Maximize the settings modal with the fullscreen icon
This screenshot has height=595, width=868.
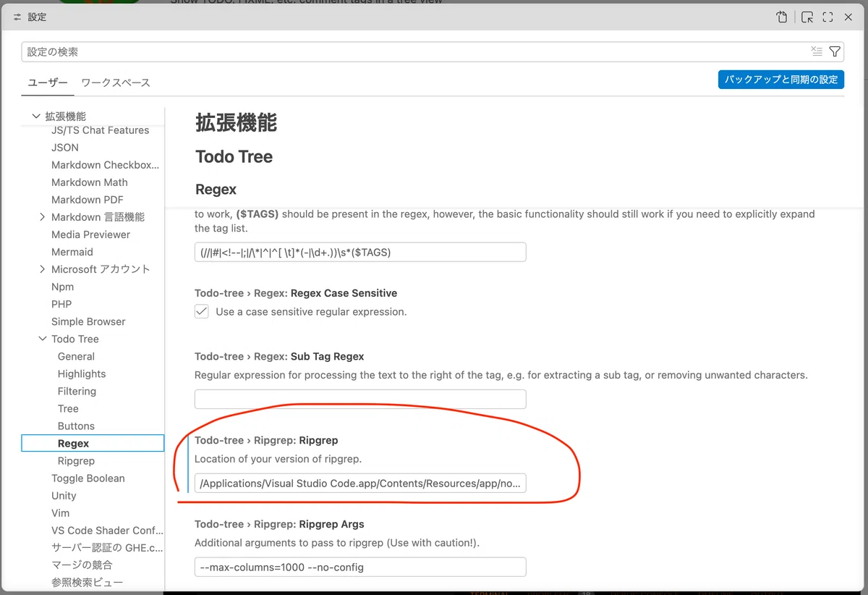click(827, 17)
